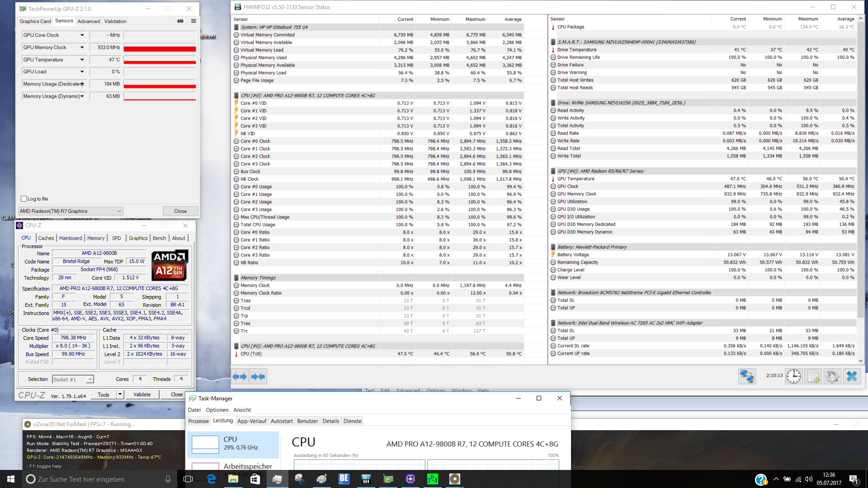Screen dimensions: 868x488
Task: Enable GPU-Z Log to file checkbox
Action: click(24, 199)
